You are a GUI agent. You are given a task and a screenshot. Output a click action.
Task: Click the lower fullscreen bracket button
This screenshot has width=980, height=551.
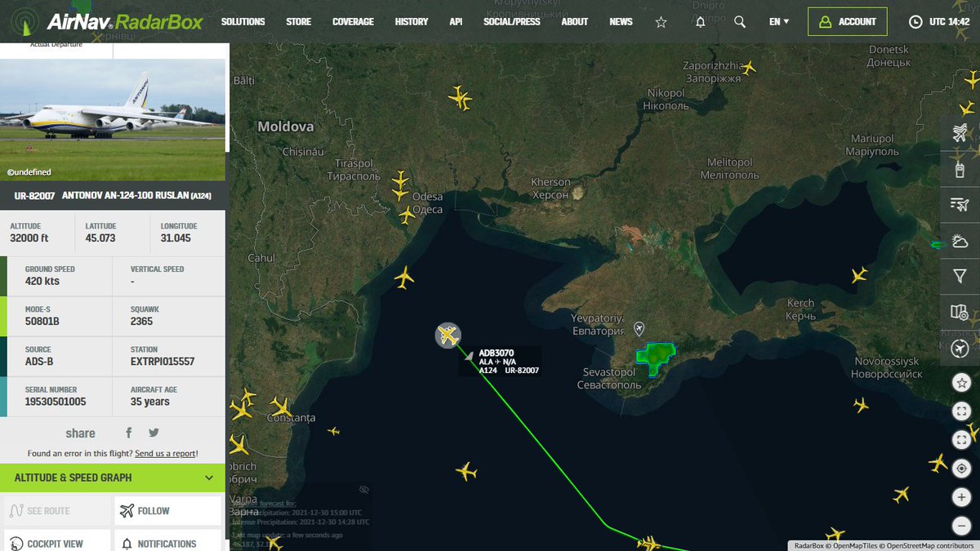pos(961,440)
